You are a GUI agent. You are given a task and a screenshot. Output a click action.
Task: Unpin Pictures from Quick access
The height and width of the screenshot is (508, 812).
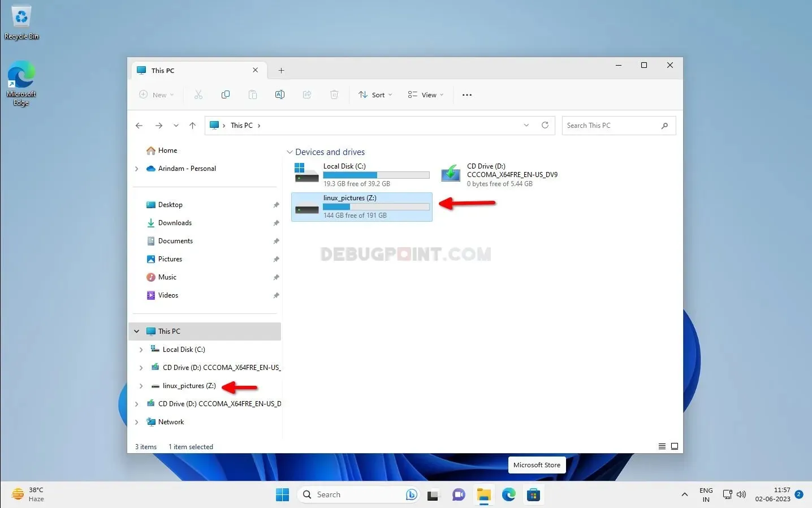276,259
